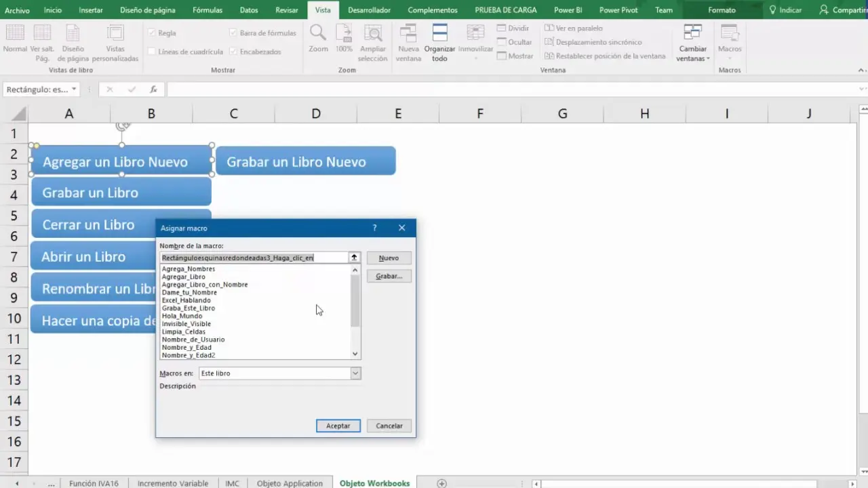Toggle the Barra de fórmulas checkbox
Viewport: 868px width, 488px height.
click(233, 33)
